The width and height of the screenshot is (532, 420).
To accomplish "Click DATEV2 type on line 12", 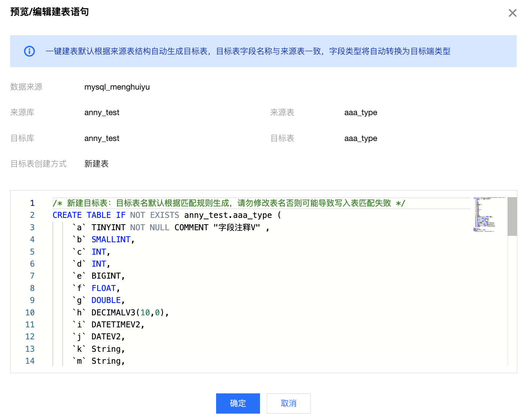I will (106, 337).
